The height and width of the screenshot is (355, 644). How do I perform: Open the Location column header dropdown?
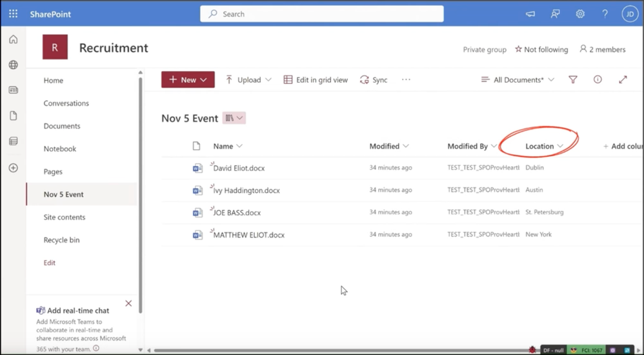544,147
